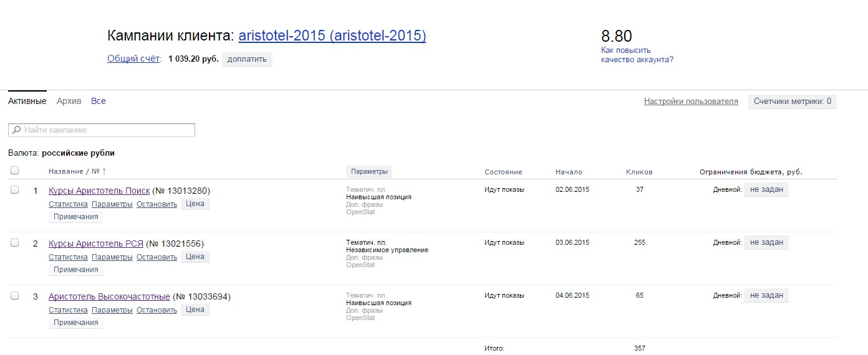
Task: Open the aristotel-2015 client link
Action: point(332,35)
